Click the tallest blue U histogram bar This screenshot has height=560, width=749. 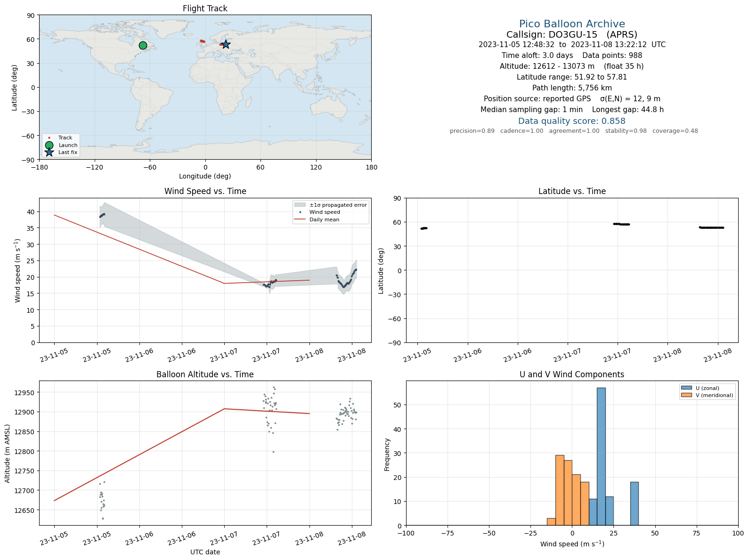601,456
